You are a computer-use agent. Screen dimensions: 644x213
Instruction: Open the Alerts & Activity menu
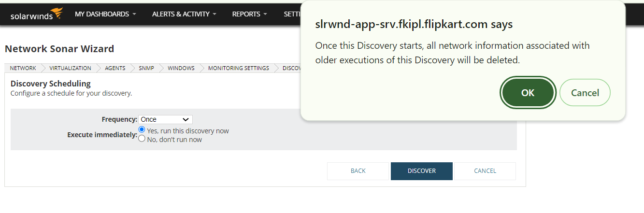tap(184, 14)
